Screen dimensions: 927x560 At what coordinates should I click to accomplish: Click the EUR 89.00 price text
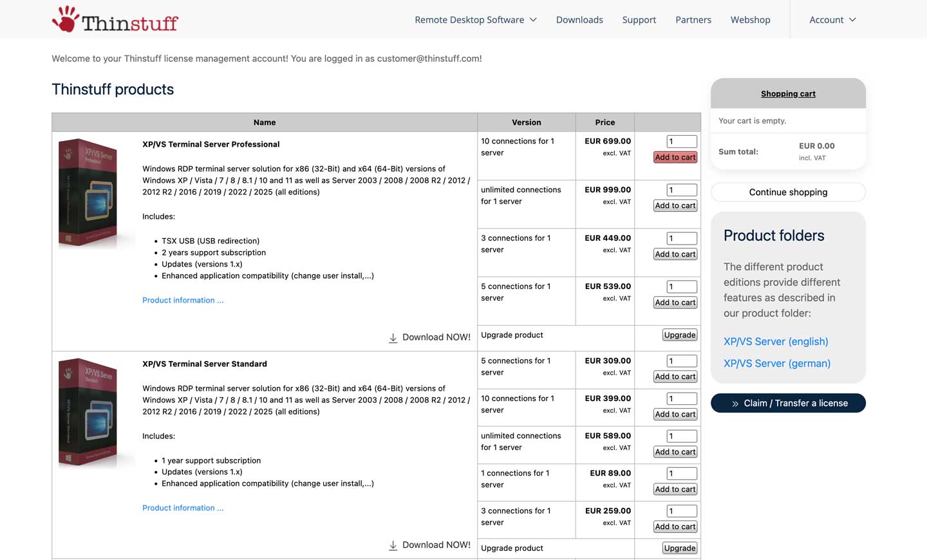click(610, 473)
